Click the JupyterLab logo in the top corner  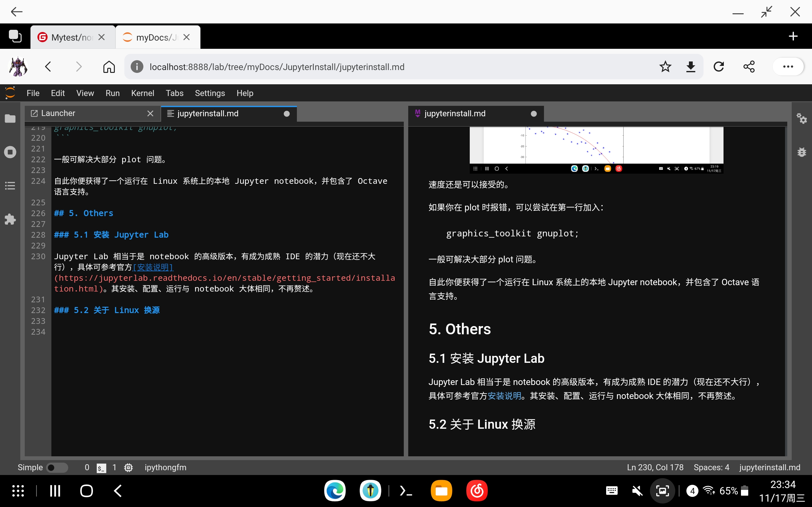[10, 93]
